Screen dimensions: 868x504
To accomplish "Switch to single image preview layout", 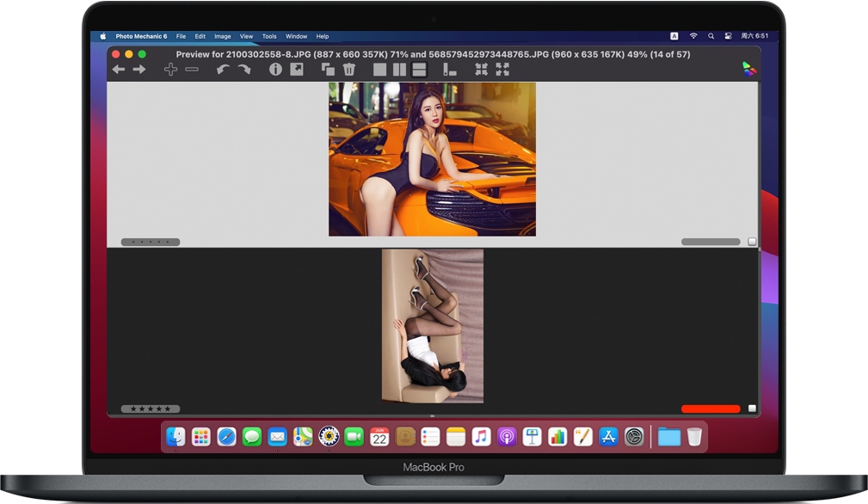I will pyautogui.click(x=379, y=69).
